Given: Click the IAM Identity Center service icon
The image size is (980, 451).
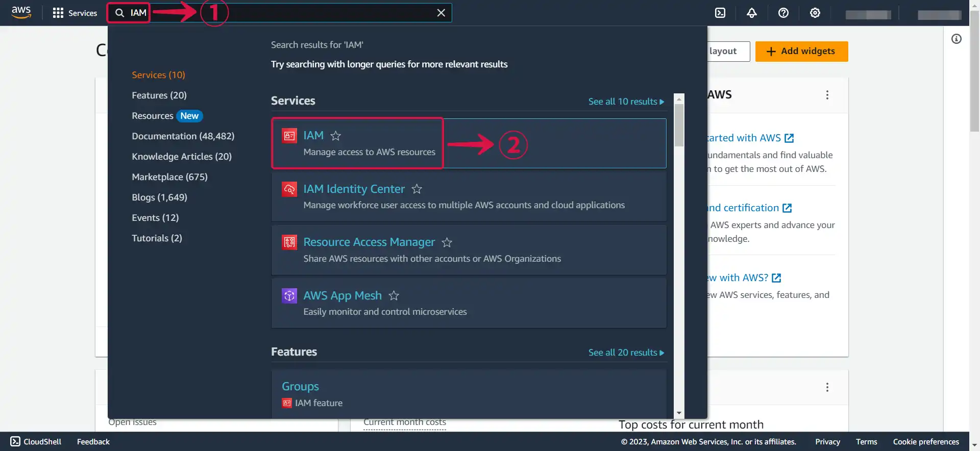Looking at the screenshot, I should click(289, 189).
